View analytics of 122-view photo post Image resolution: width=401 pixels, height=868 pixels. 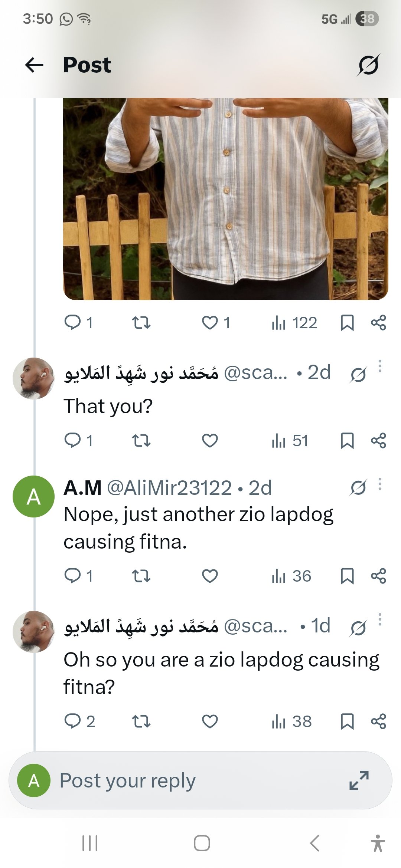coord(294,323)
